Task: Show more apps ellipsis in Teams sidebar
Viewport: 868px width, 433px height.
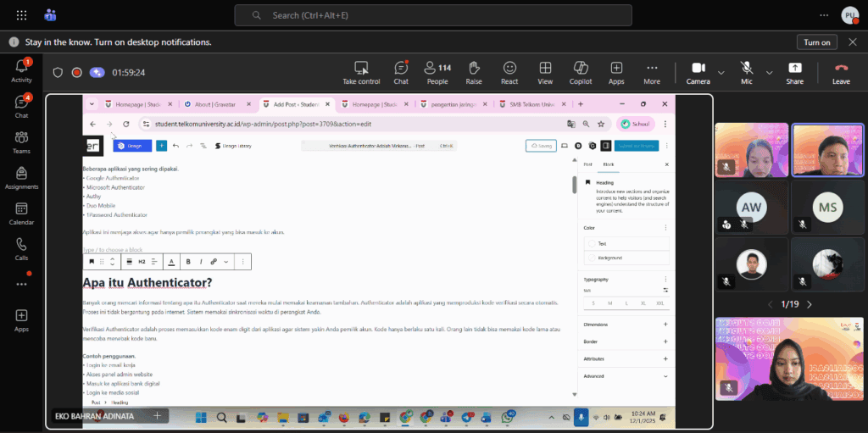Action: click(x=21, y=284)
